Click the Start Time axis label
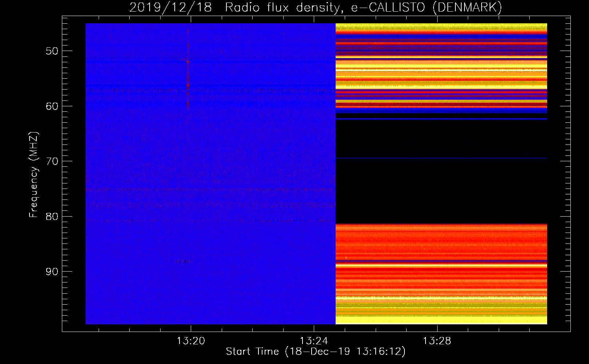Image resolution: width=589 pixels, height=364 pixels. [x=316, y=352]
